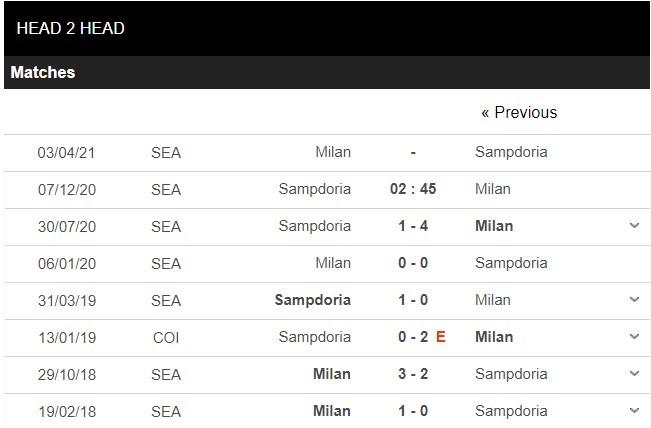Select home team Milan in 03/04/21 fixture

point(333,152)
